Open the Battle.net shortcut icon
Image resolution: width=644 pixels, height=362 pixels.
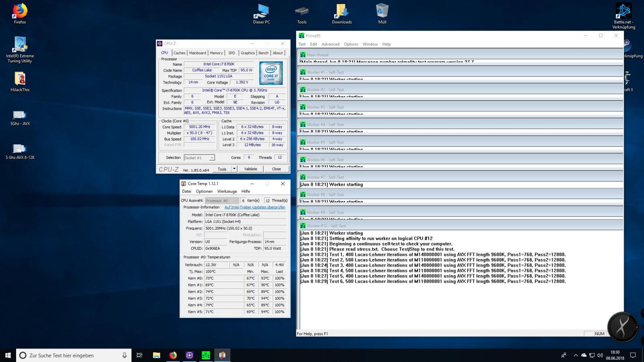coord(623,16)
